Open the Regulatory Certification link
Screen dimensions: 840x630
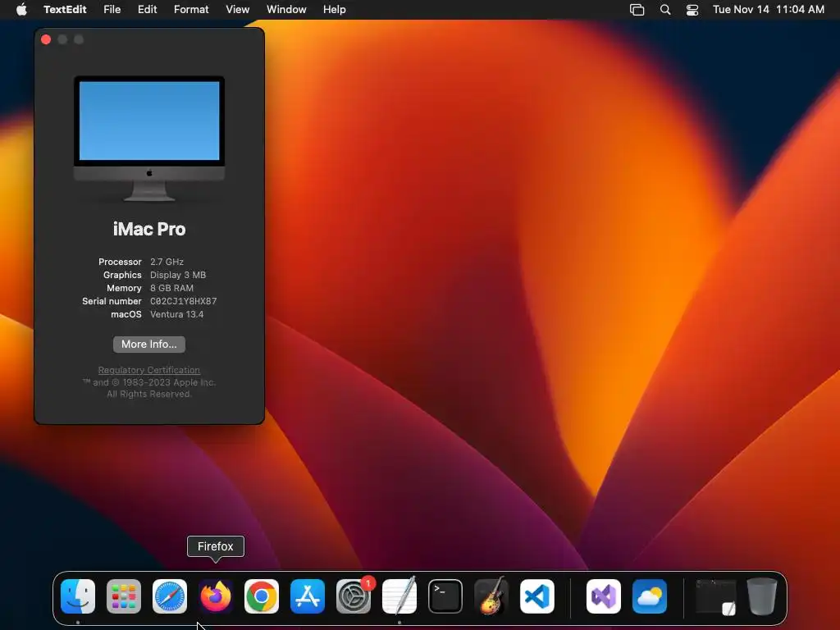tap(149, 370)
